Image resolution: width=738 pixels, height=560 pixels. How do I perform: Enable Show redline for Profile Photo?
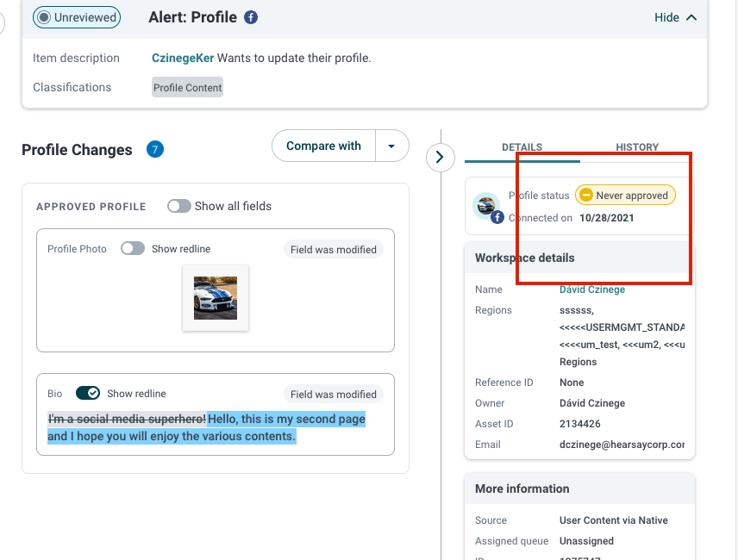pyautogui.click(x=133, y=249)
